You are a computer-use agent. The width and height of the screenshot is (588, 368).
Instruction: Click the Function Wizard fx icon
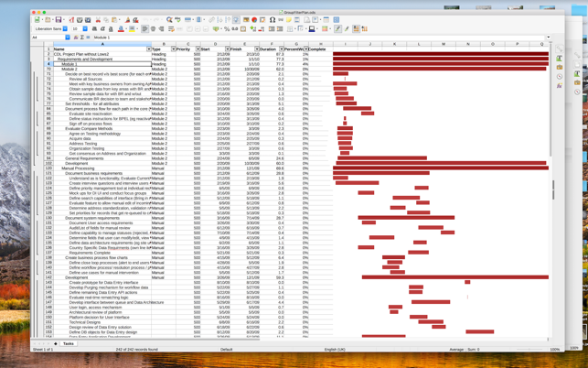75,38
